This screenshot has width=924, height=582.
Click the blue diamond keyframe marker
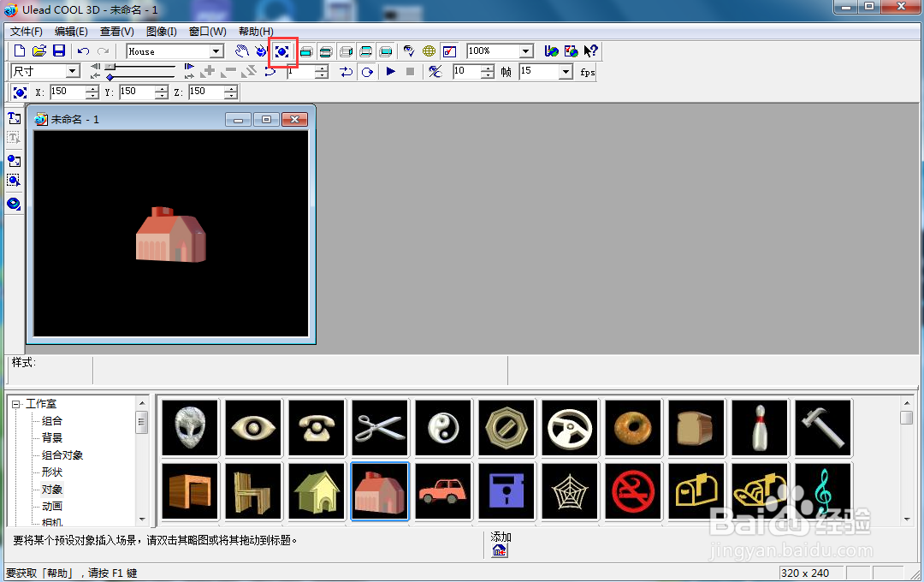110,77
